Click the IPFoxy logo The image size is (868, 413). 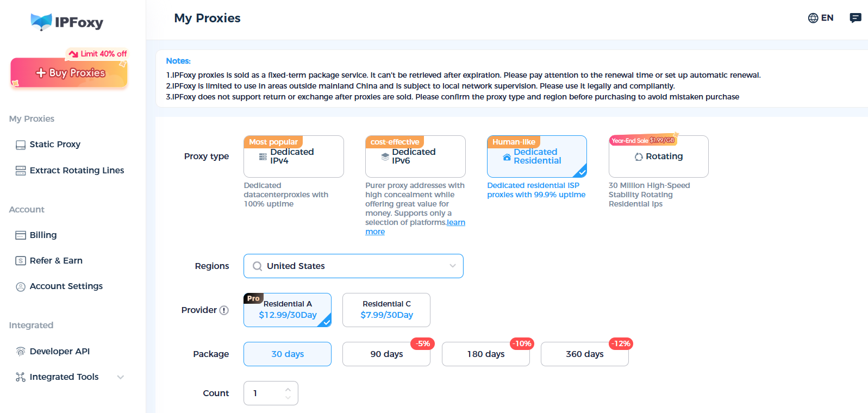(67, 22)
